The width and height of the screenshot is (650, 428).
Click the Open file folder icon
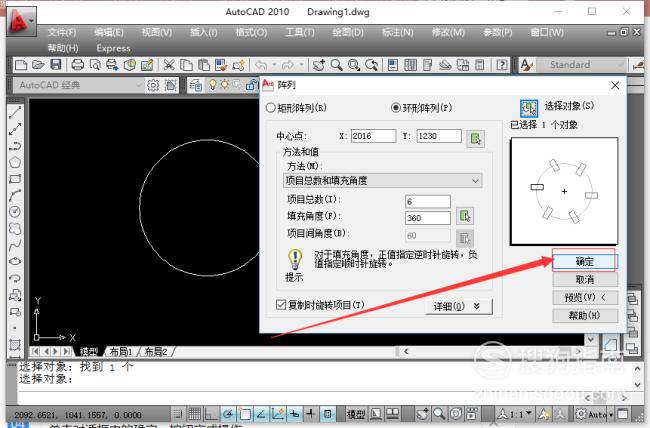[x=38, y=65]
